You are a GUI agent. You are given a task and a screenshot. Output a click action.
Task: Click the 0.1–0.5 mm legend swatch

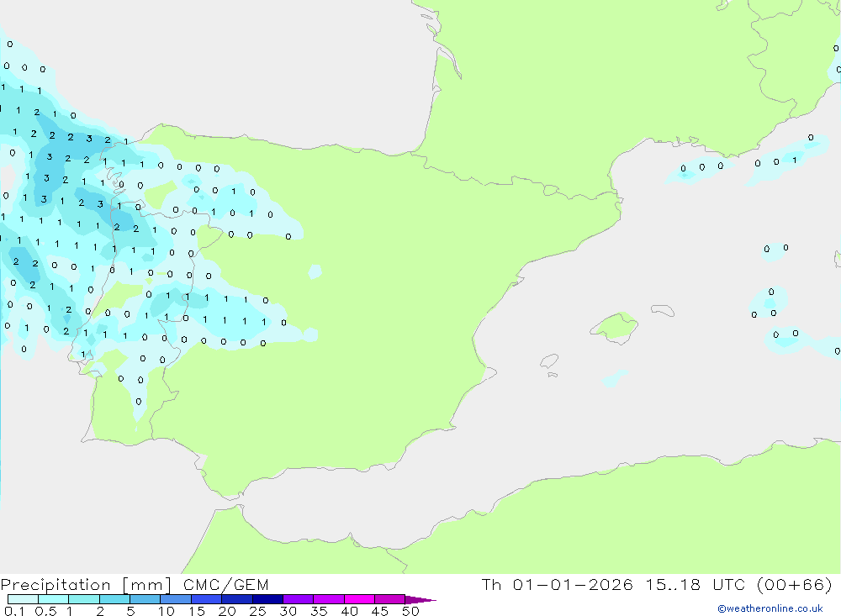pos(23,599)
